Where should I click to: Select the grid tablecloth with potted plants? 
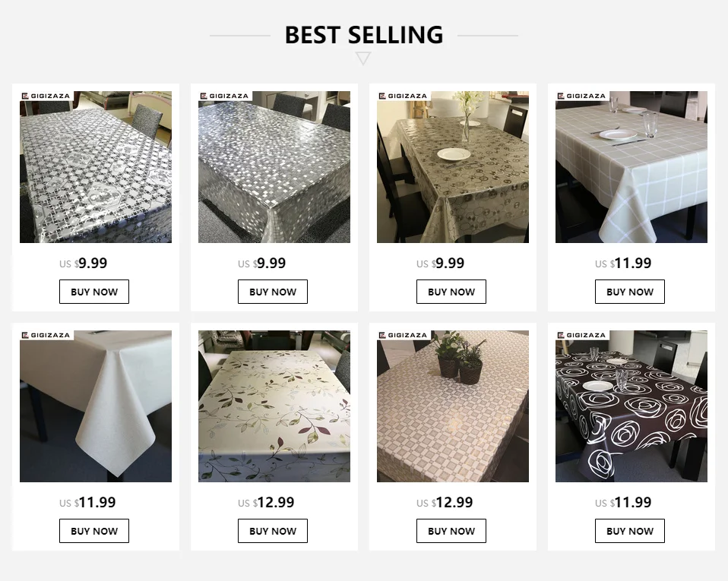(x=453, y=406)
